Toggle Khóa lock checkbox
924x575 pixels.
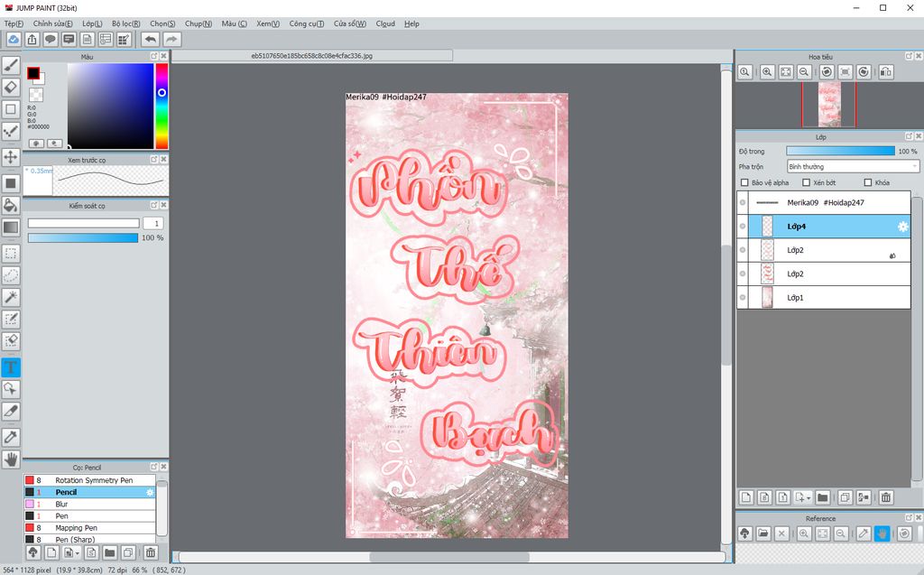[867, 183]
